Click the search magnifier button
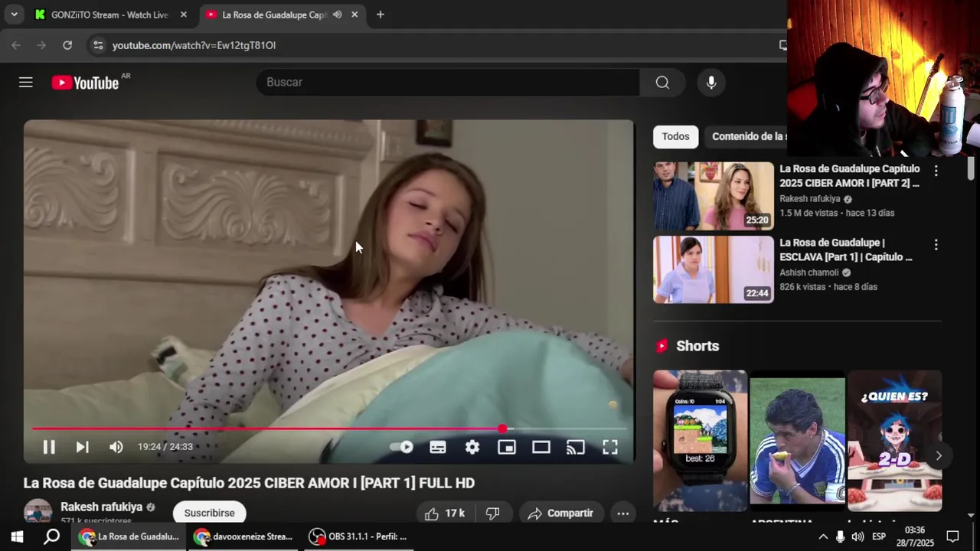 tap(662, 82)
